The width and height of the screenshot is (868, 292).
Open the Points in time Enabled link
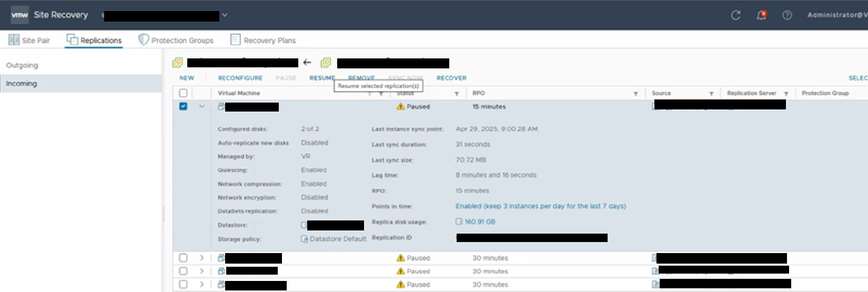coord(540,206)
